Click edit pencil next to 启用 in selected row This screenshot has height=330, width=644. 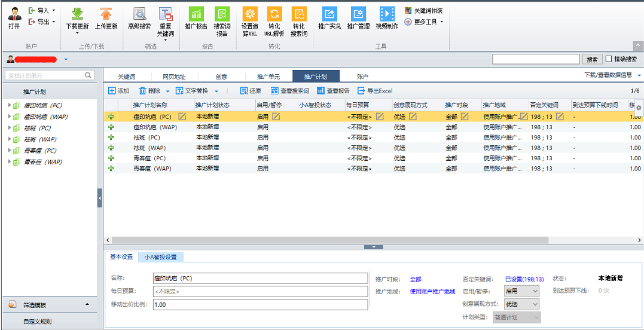276,117
